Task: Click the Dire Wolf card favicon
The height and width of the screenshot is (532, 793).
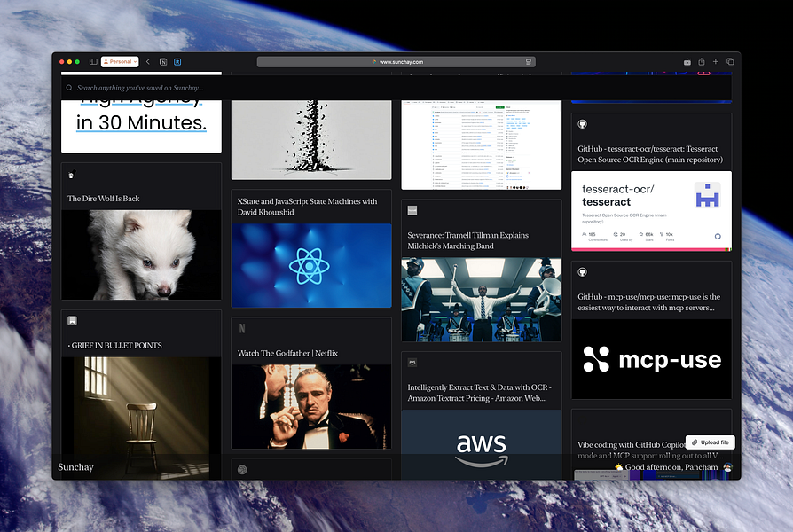Action: pyautogui.click(x=72, y=175)
